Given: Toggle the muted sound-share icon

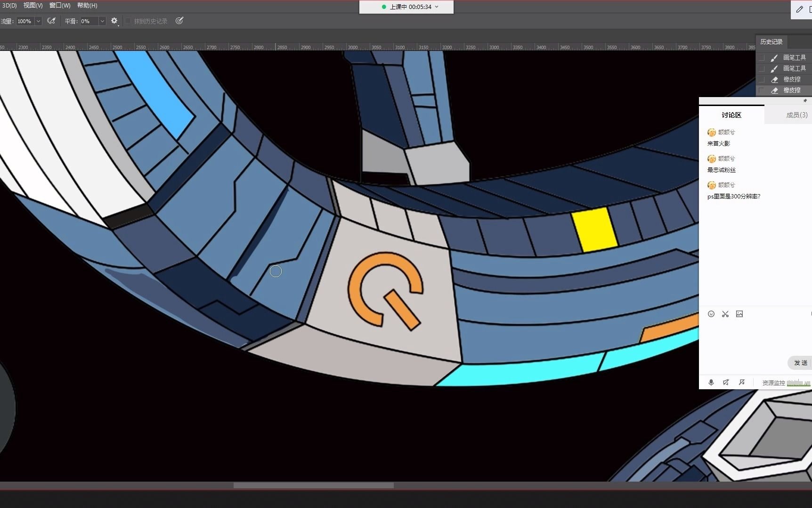Looking at the screenshot, I should [x=742, y=383].
